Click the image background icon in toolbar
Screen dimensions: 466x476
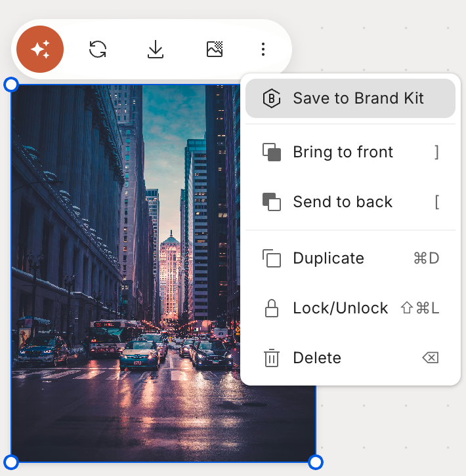point(215,49)
